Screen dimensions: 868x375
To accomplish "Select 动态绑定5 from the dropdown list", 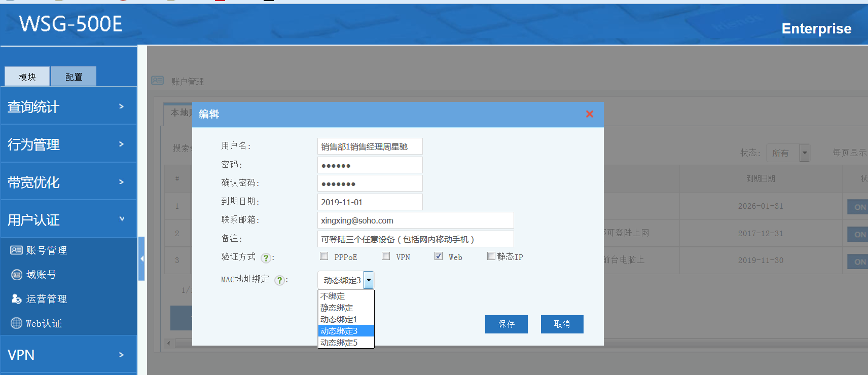I will coord(339,343).
